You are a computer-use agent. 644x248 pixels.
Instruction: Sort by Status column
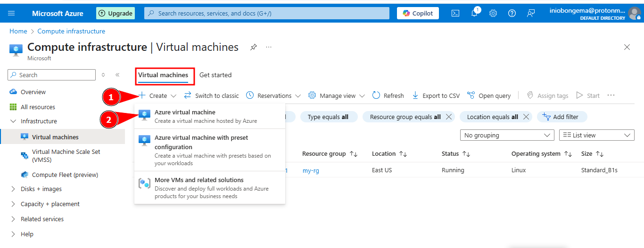click(x=456, y=154)
